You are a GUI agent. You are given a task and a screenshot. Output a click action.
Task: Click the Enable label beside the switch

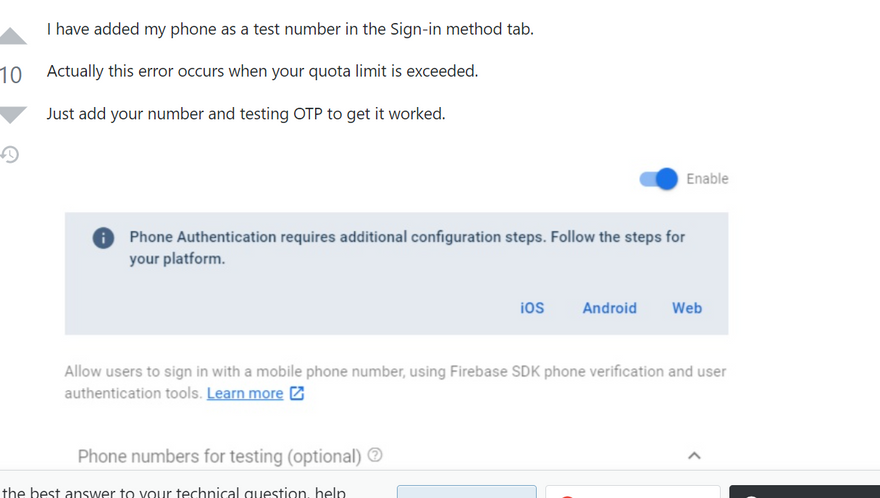(x=707, y=179)
